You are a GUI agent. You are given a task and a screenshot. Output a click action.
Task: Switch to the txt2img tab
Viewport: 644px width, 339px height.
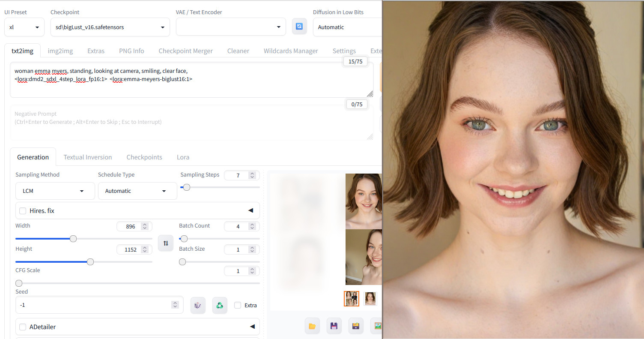pyautogui.click(x=22, y=51)
